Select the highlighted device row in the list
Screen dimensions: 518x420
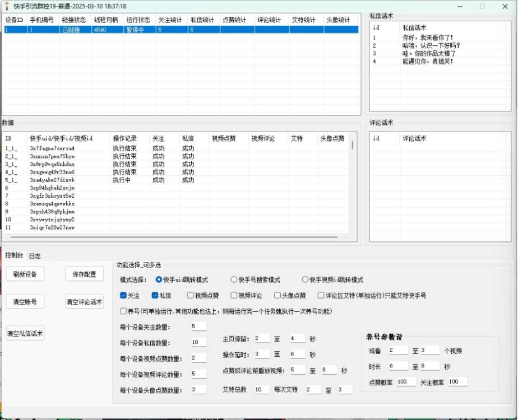(168, 28)
